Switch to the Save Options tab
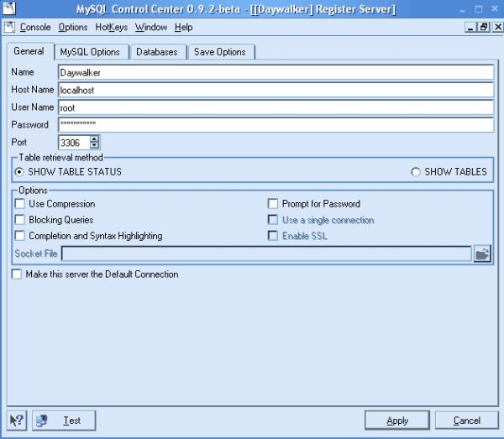 [220, 52]
